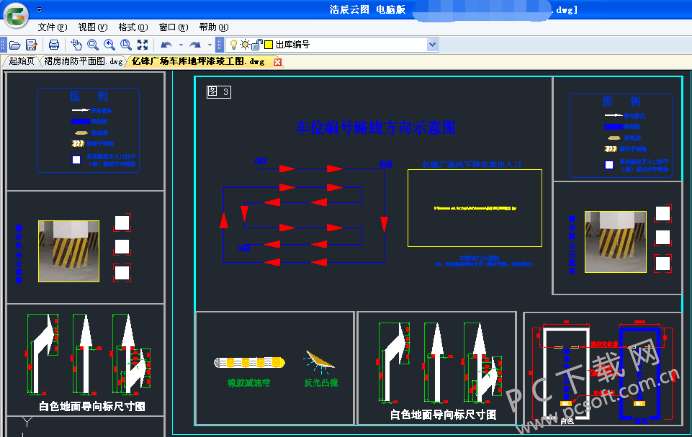Screen dimensions: 692x437
Task: Open the Undo history dropdown arrow
Action: 180,45
